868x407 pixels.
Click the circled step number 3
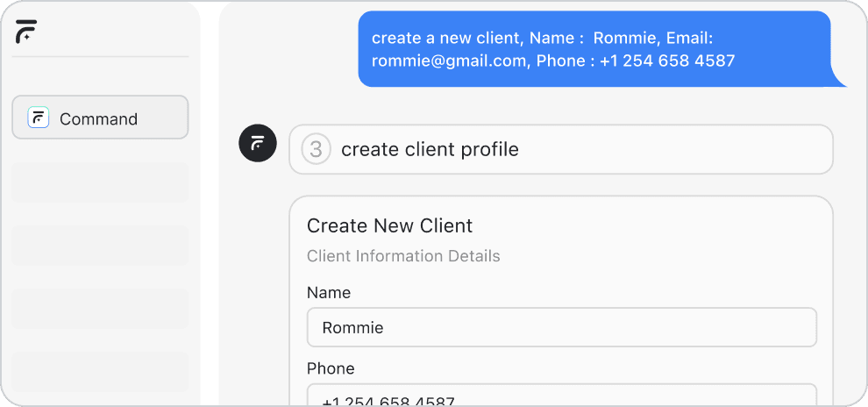coord(316,149)
